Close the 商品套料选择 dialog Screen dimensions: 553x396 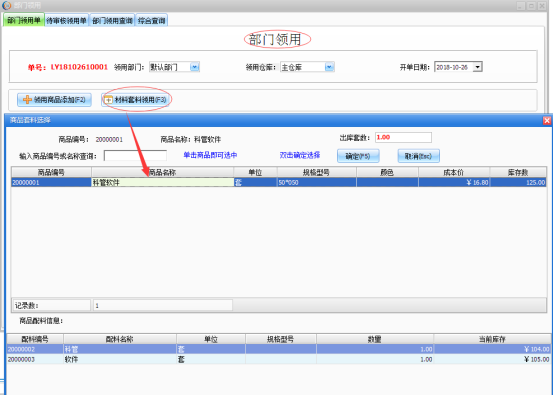(x=547, y=120)
